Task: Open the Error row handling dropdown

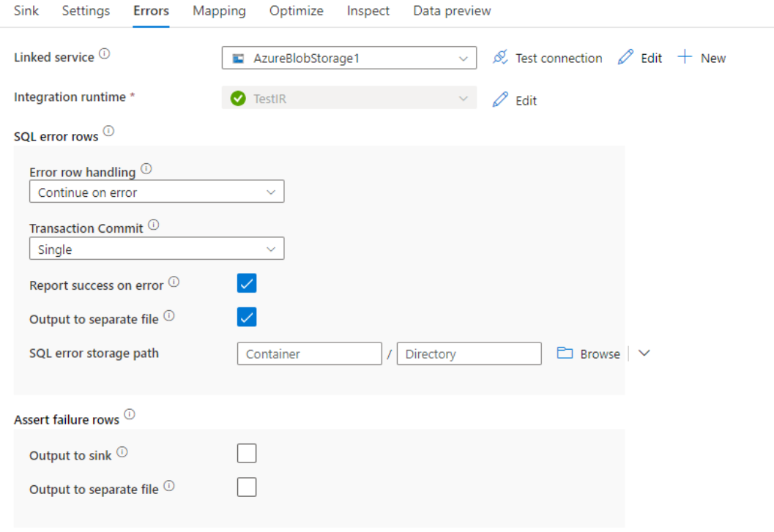Action: pyautogui.click(x=157, y=192)
